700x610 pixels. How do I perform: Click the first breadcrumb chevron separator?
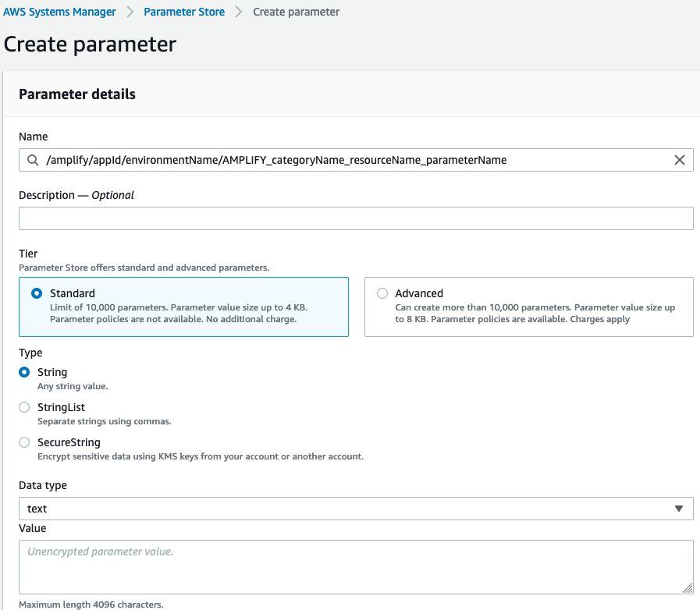pyautogui.click(x=130, y=12)
